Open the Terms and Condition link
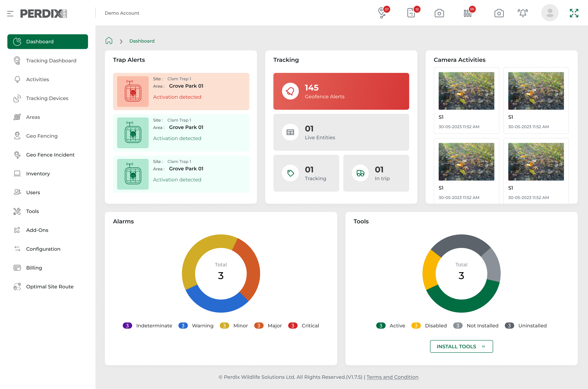Screen dimensions: 588x389 pyautogui.click(x=392, y=377)
